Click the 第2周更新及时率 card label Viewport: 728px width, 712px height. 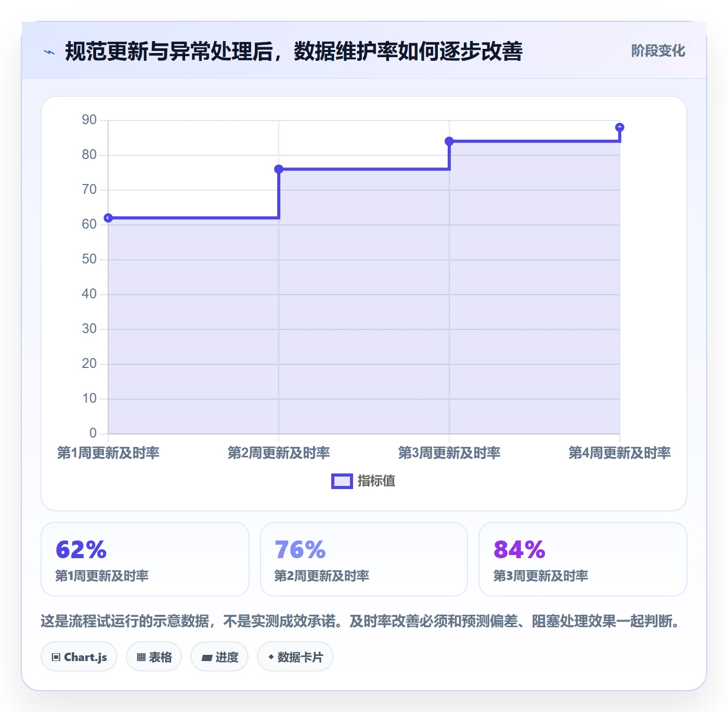[321, 576]
